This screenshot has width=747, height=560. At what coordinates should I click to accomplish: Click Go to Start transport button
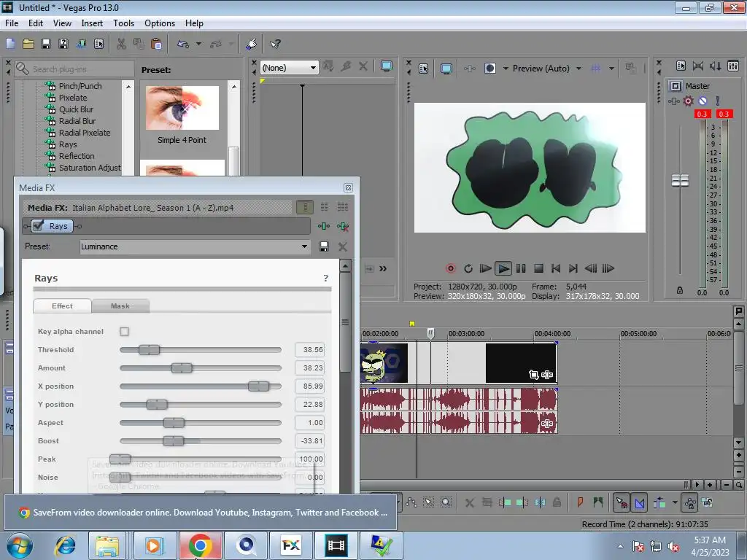coord(556,268)
